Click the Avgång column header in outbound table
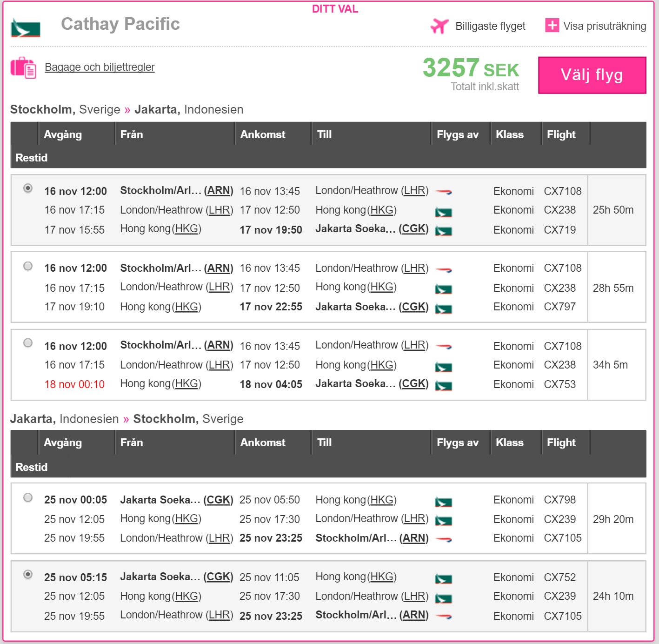The image size is (659, 644). (x=63, y=134)
